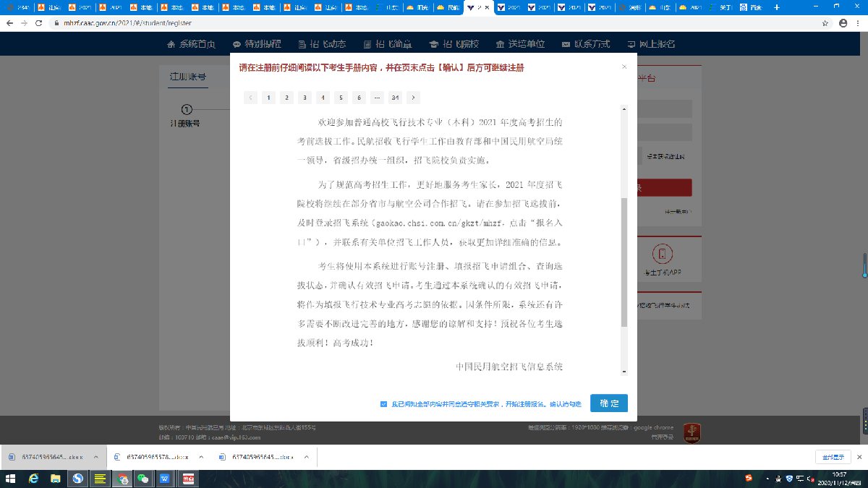The width and height of the screenshot is (868, 488).
Task: Jump to page 3 of the handbook
Action: coord(305,98)
